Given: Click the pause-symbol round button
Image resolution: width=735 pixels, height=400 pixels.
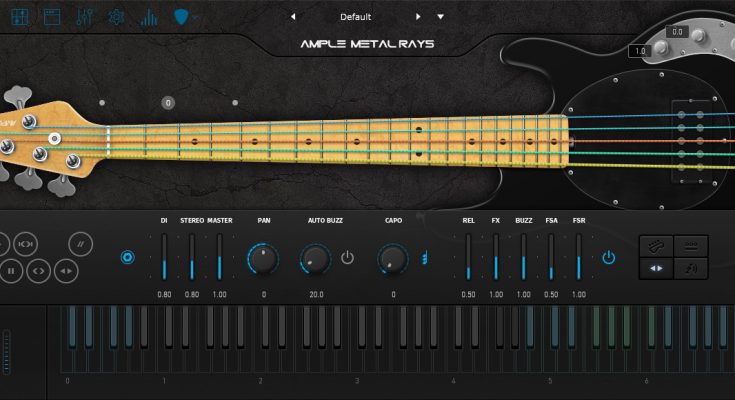Looking at the screenshot, I should coord(11,270).
